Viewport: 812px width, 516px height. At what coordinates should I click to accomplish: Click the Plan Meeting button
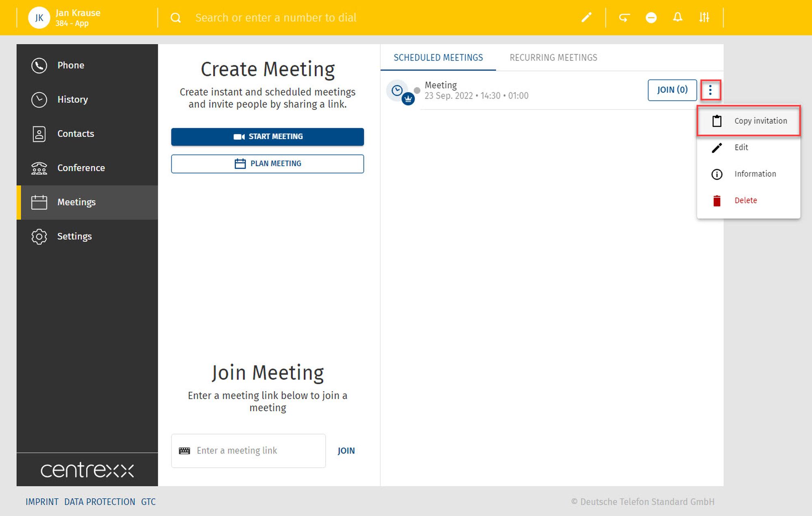click(267, 163)
